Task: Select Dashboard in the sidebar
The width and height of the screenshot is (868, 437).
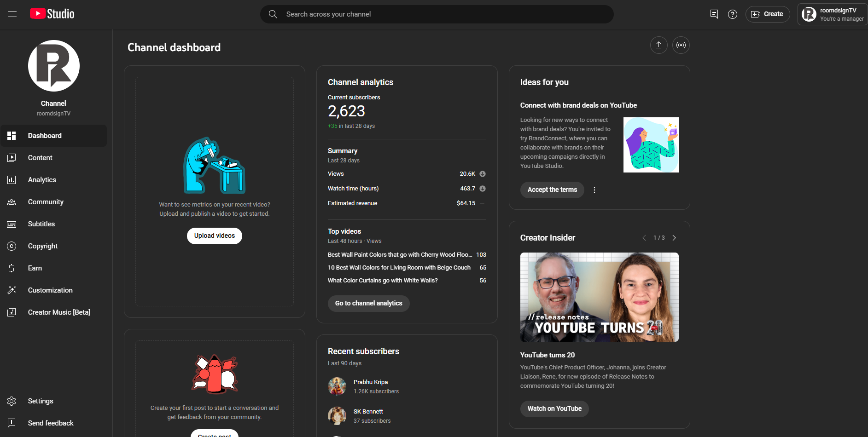Action: coord(54,136)
